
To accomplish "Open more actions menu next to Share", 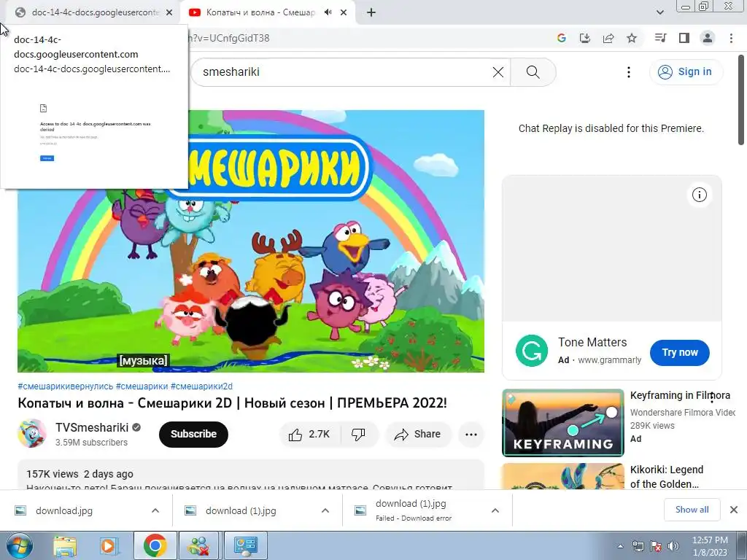I will click(471, 435).
